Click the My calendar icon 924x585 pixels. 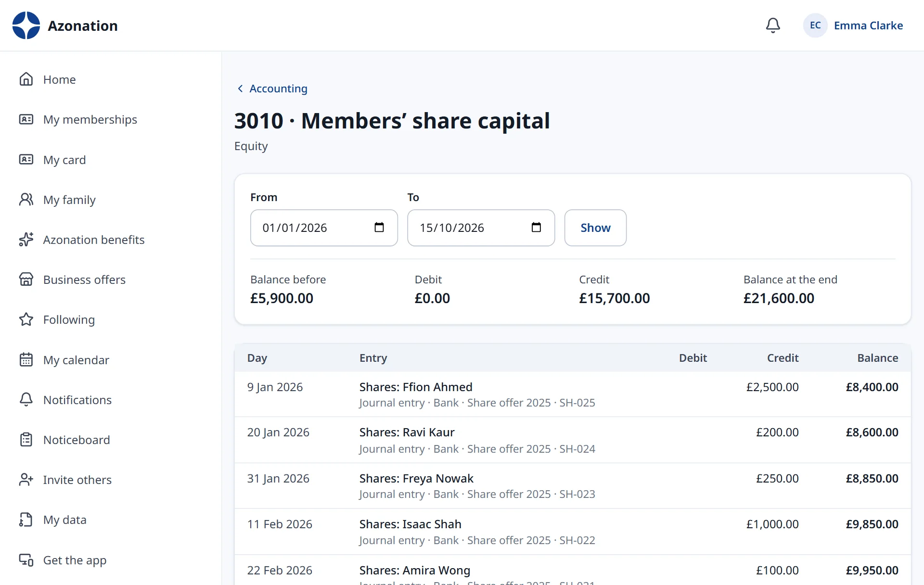click(26, 360)
